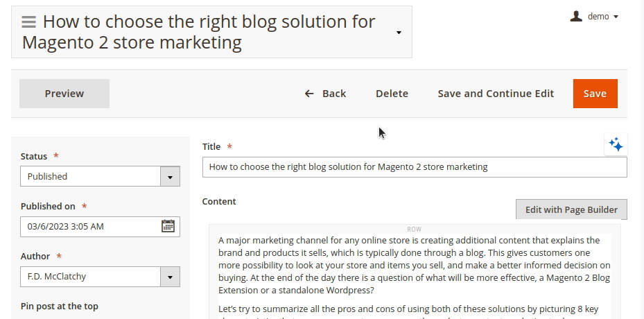Click the demo user avatar icon
This screenshot has width=644, height=319.
576,16
